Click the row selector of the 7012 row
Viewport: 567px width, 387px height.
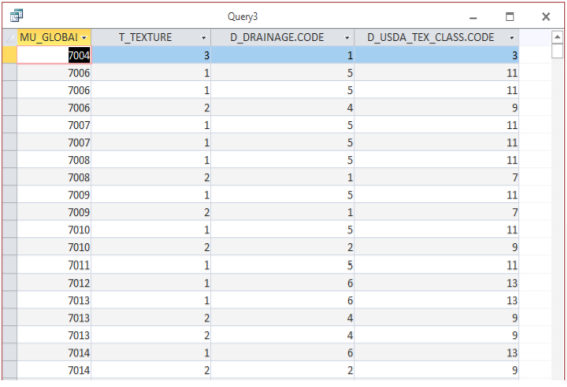10,283
